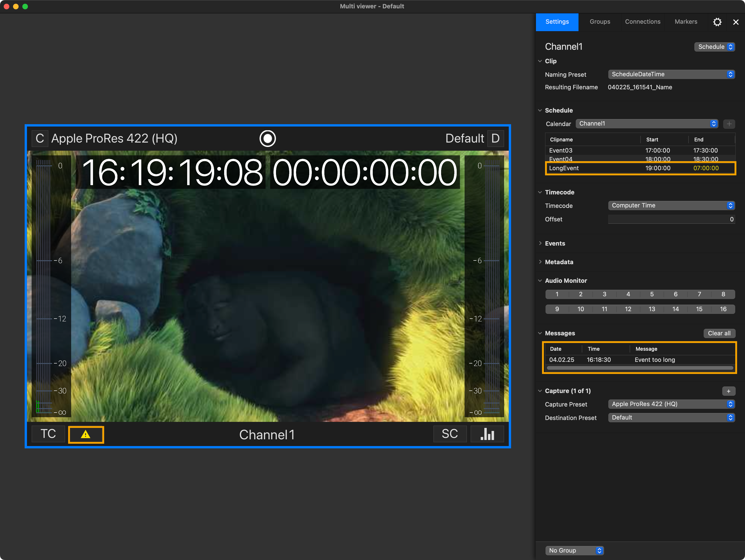Select the 'Event too long' message row
The width and height of the screenshot is (745, 560).
click(640, 360)
